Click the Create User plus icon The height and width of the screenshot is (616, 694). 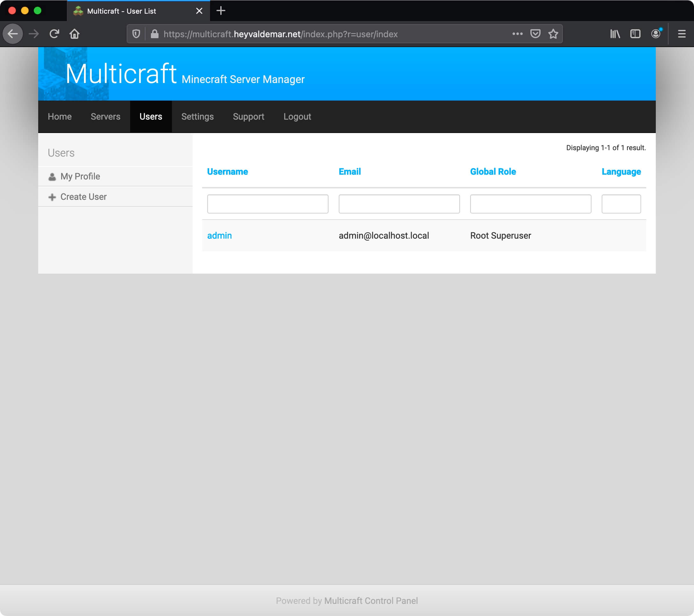pyautogui.click(x=52, y=197)
